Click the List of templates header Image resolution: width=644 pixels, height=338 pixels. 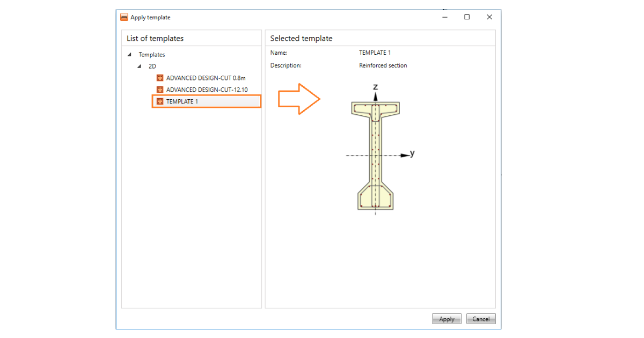pos(155,38)
